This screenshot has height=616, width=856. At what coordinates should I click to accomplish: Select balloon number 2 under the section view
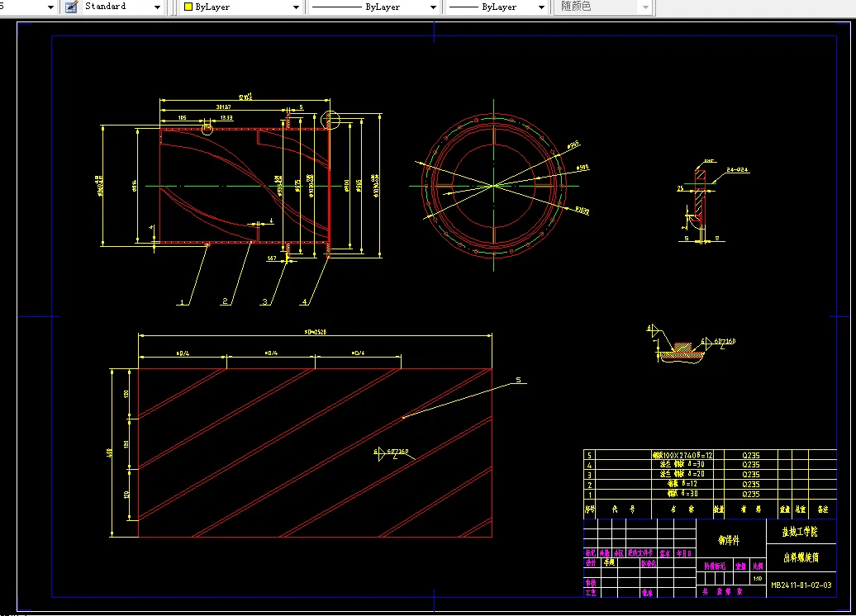point(225,301)
